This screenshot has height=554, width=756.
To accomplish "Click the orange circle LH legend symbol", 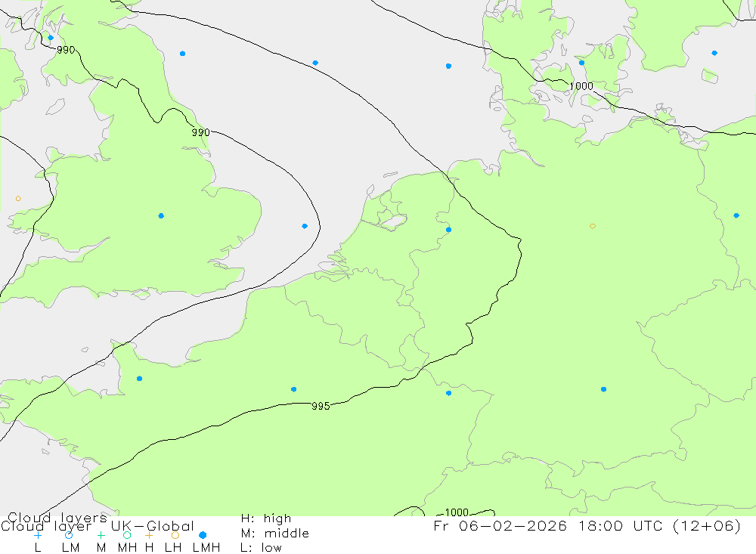I will click(175, 535).
